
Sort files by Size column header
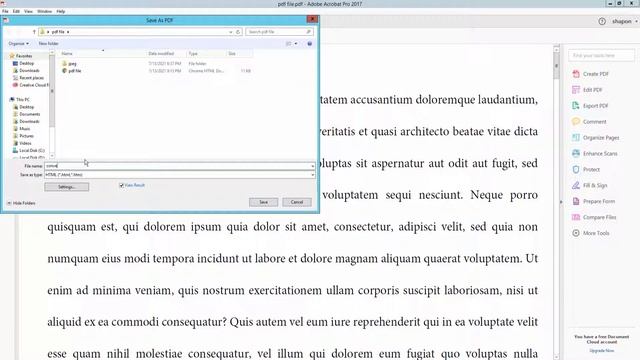tap(240, 53)
